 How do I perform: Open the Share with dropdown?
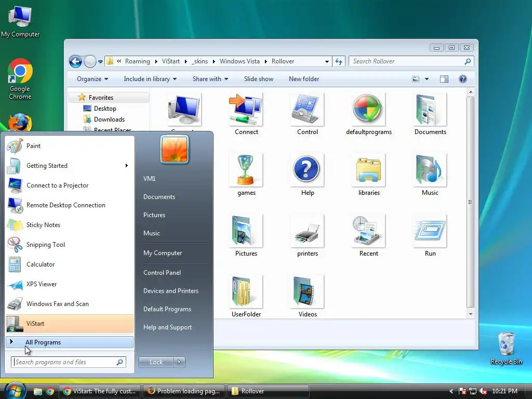[210, 79]
